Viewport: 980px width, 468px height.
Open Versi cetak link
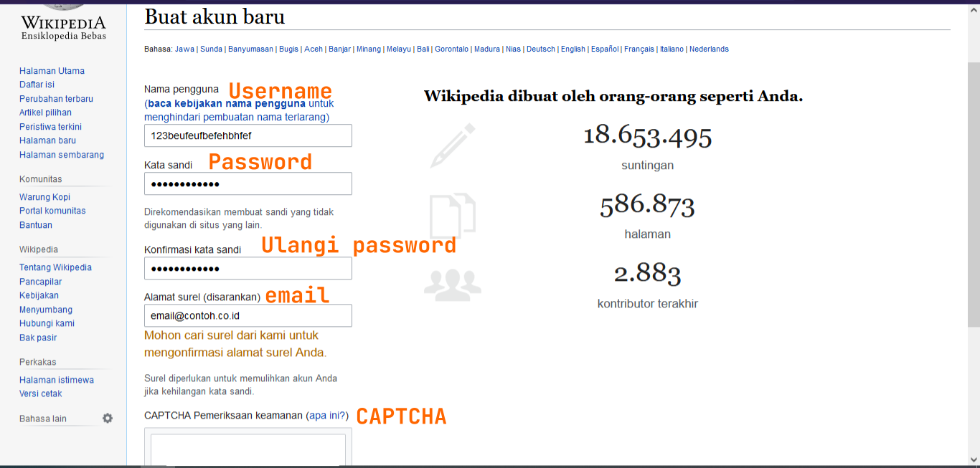pyautogui.click(x=40, y=393)
